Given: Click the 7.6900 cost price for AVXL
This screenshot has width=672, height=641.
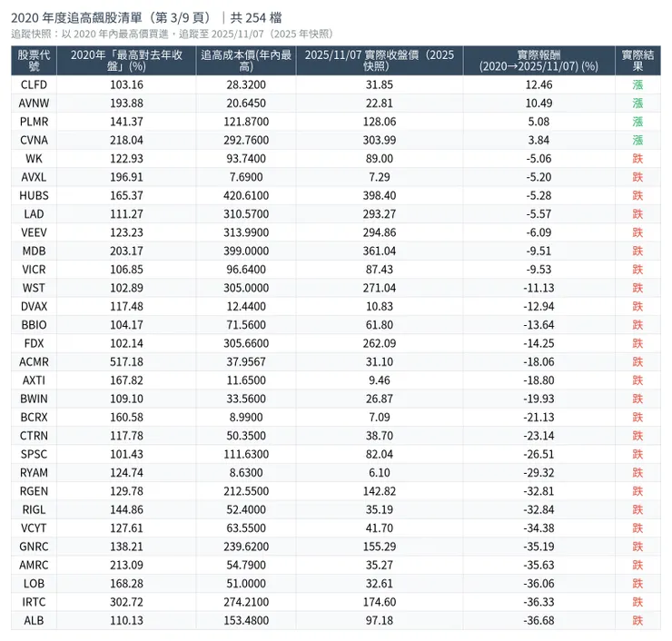Looking at the screenshot, I should (246, 177).
